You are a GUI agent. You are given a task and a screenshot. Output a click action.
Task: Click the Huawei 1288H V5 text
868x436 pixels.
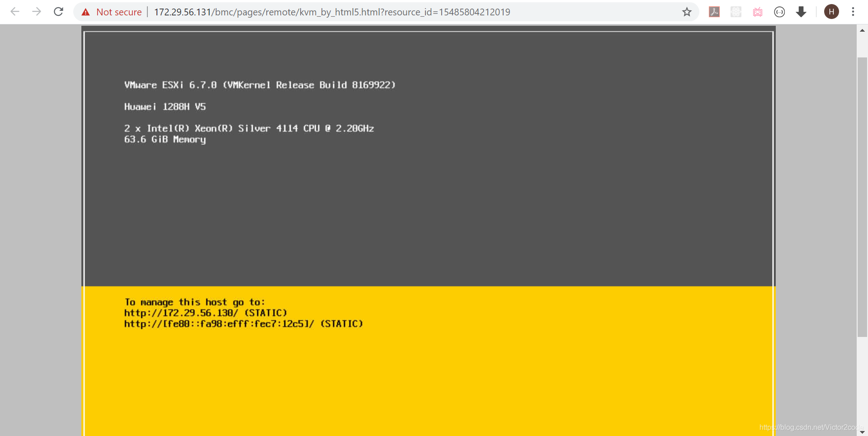point(165,107)
